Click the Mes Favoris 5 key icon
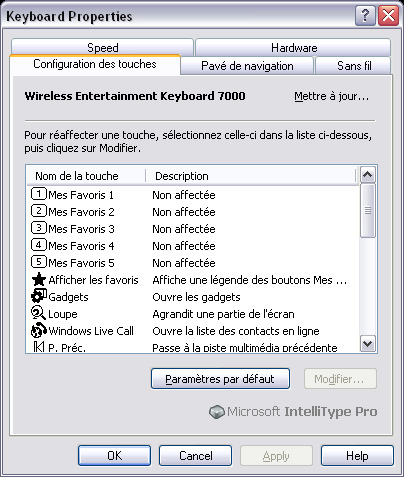The height and width of the screenshot is (477, 404). (x=39, y=262)
